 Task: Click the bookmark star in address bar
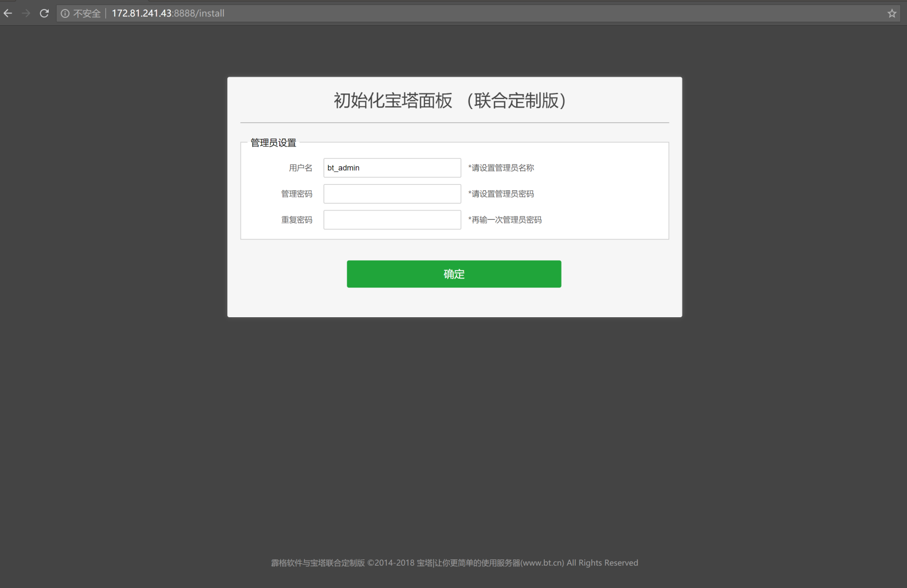[x=891, y=13]
